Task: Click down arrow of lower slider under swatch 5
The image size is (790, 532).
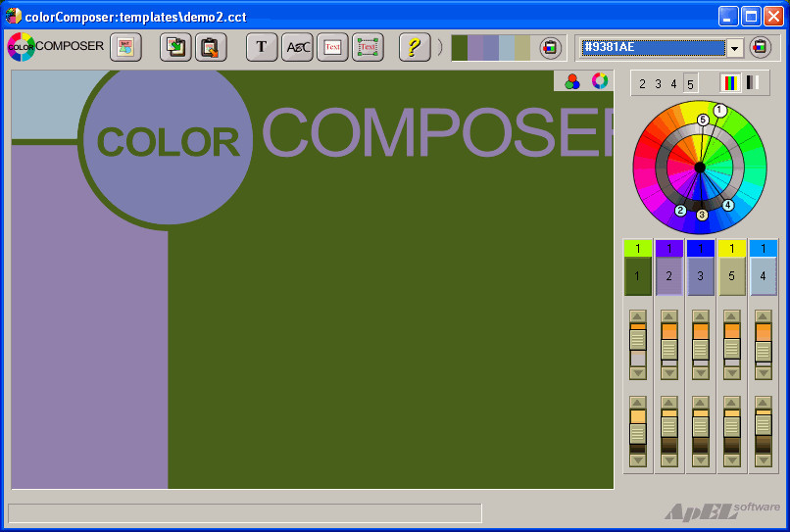Action: [731, 459]
